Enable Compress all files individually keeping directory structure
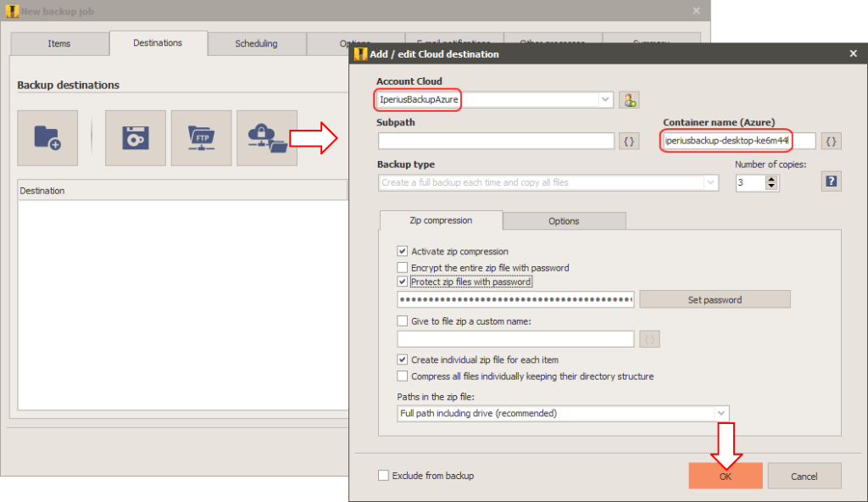The image size is (868, 502). (x=403, y=376)
